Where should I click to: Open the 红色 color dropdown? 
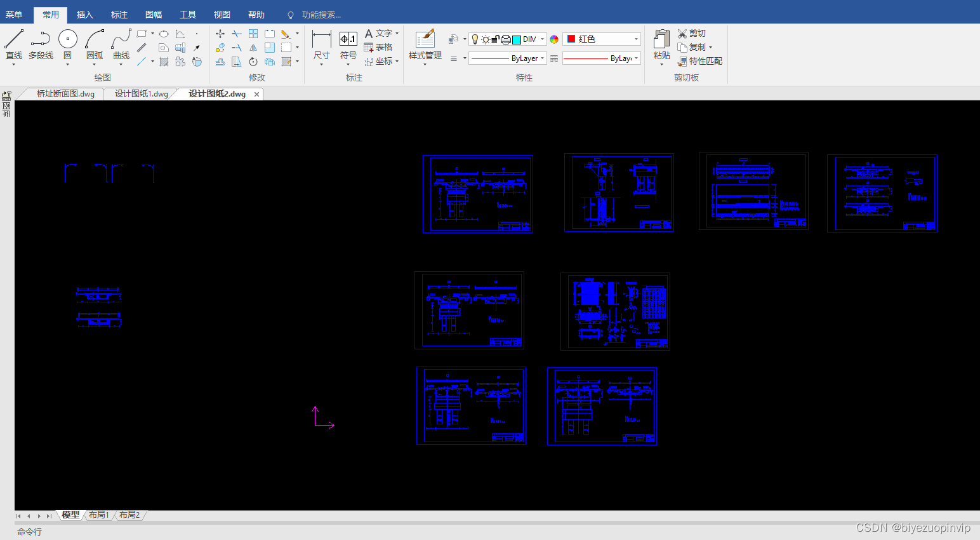(636, 39)
